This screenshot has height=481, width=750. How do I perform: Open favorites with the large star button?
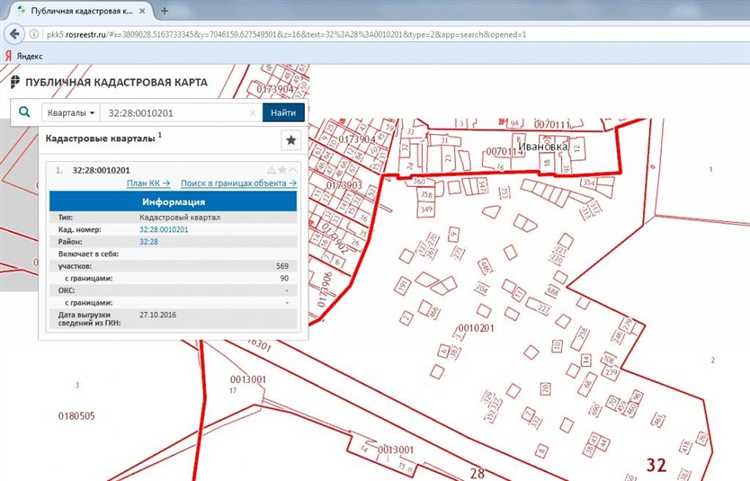[x=291, y=140]
